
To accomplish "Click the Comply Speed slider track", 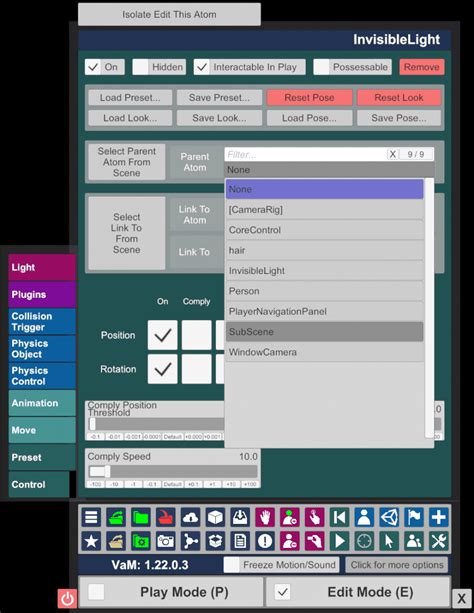I will pyautogui.click(x=172, y=471).
